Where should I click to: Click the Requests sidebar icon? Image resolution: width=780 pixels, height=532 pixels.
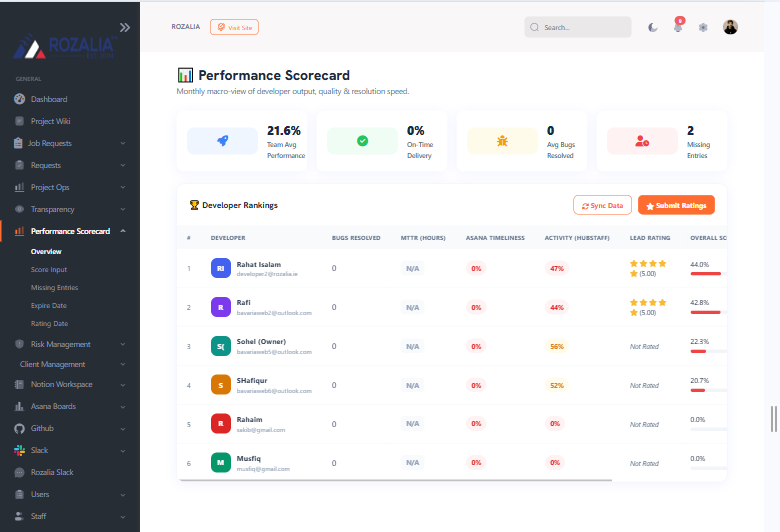coord(19,165)
